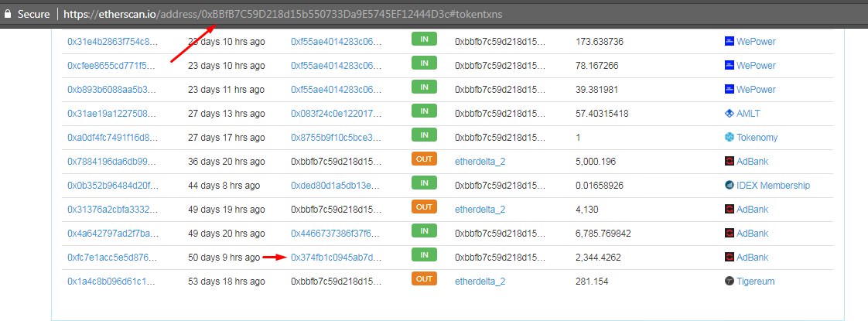
Task: Click the IN badge in Tokenomy row
Action: (x=424, y=135)
